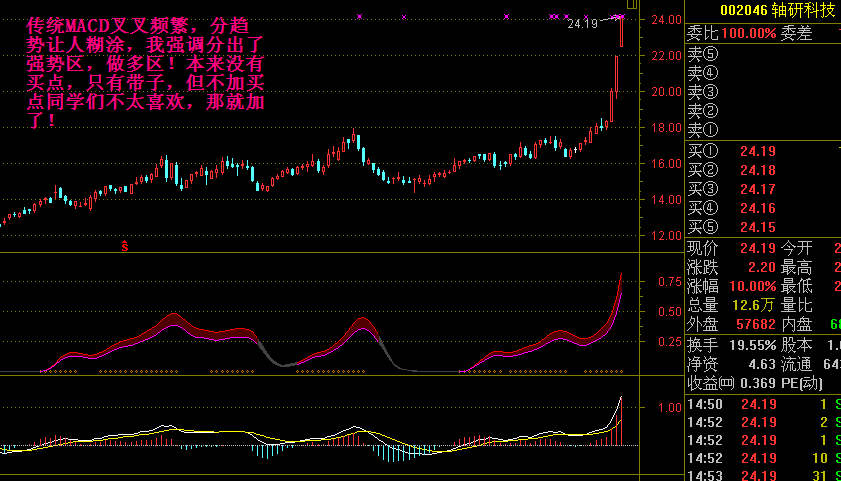Select the 14:50 tick trade row
Viewport: 841px width, 481px height.
click(x=763, y=404)
